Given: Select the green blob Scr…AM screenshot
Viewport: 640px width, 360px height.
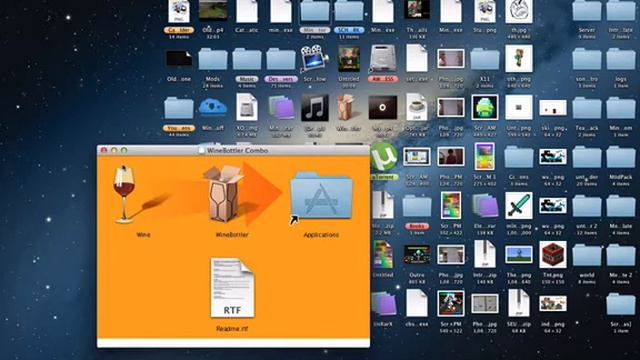Looking at the screenshot, I should 485,108.
